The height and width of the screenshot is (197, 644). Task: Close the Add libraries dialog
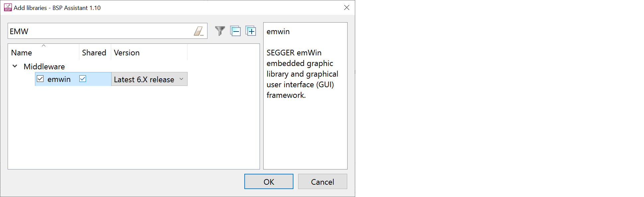[x=347, y=7]
